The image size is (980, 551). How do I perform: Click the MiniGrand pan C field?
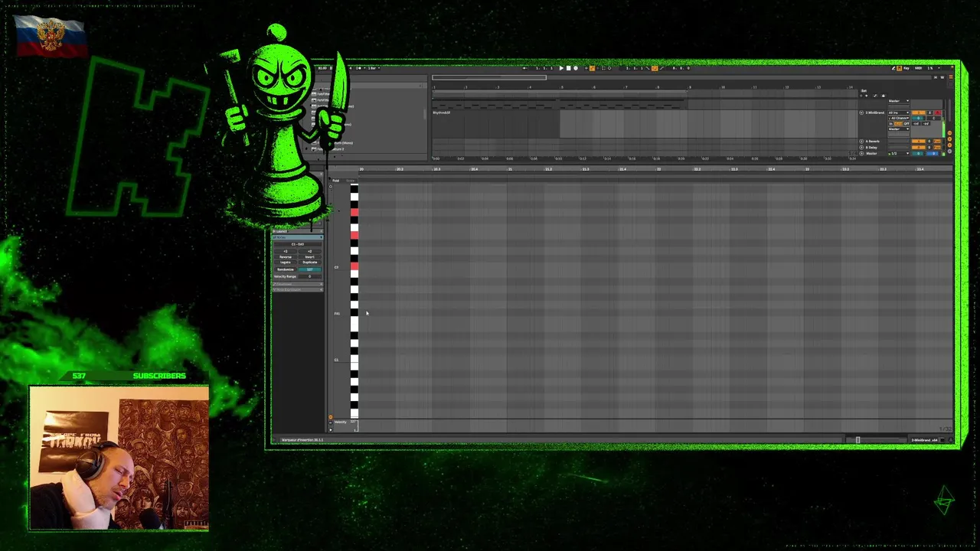(x=934, y=118)
